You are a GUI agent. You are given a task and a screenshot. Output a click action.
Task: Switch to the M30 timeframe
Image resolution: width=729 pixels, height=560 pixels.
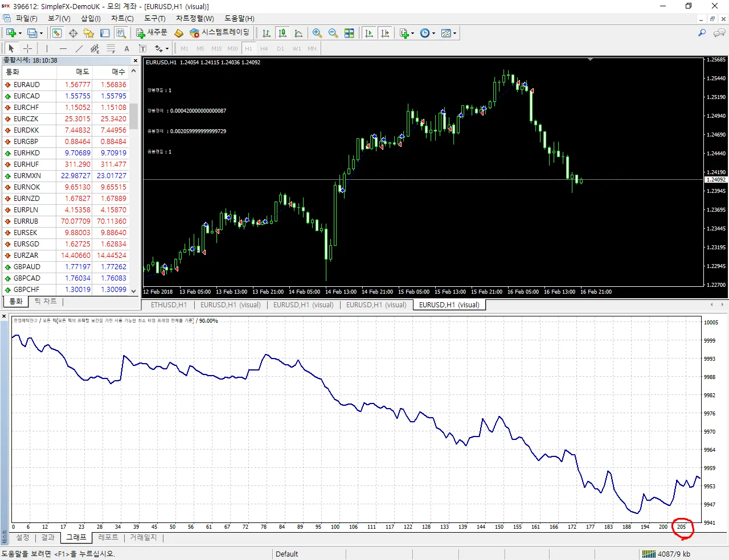pyautogui.click(x=232, y=48)
